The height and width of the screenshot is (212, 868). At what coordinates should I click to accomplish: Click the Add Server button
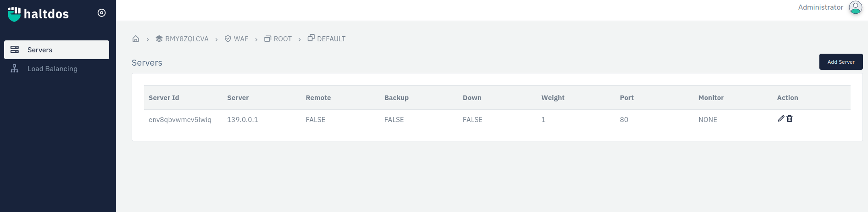pyautogui.click(x=841, y=62)
